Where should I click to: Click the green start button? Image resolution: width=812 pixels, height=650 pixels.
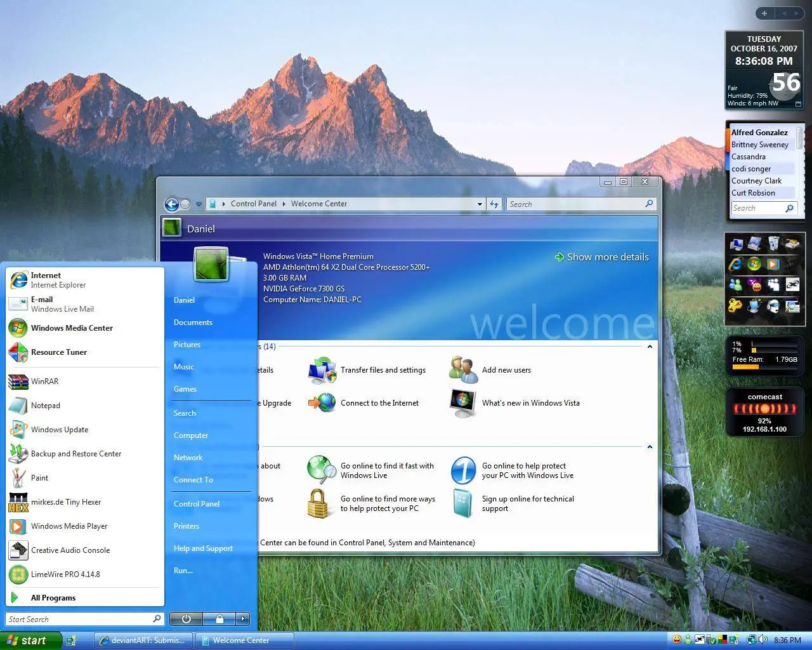click(x=30, y=640)
